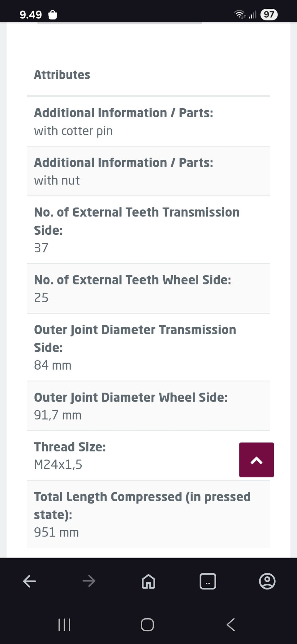297x644 pixels.
Task: Tap the browser forward arrow
Action: pyautogui.click(x=89, y=581)
